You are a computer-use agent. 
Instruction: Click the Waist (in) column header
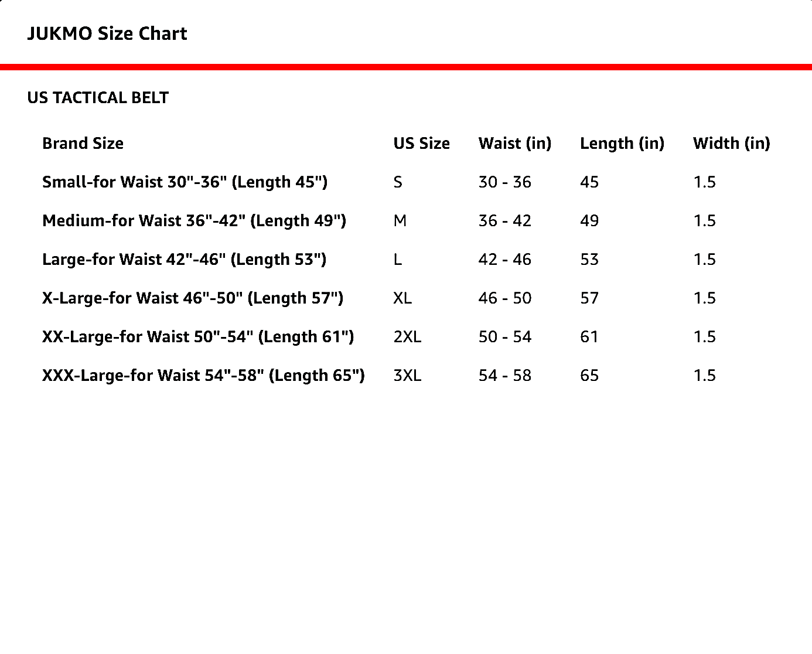coord(514,144)
